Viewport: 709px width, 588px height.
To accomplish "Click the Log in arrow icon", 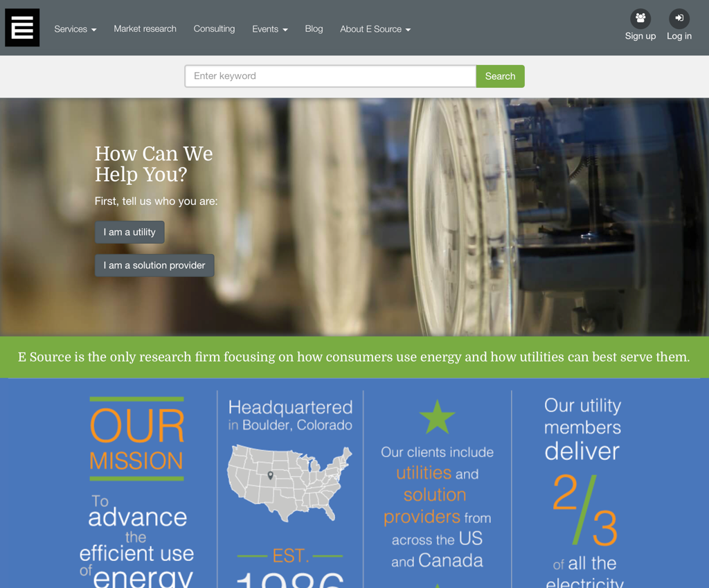I will (x=679, y=19).
